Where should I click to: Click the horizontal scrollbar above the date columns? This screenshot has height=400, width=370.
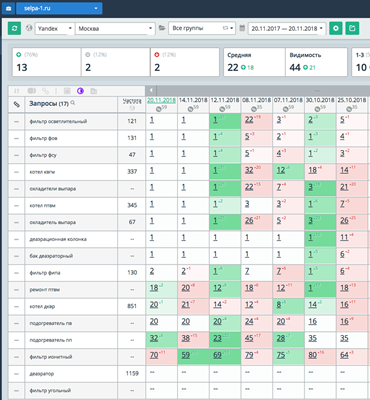click(263, 90)
